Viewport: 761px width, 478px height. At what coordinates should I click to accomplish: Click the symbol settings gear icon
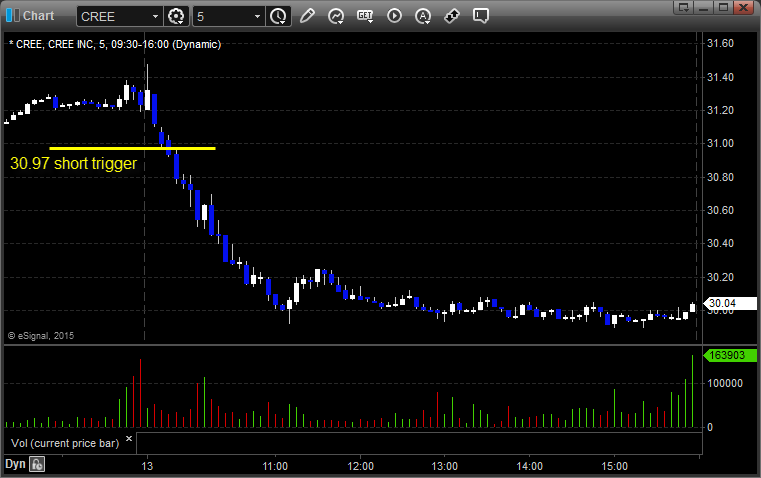click(177, 16)
